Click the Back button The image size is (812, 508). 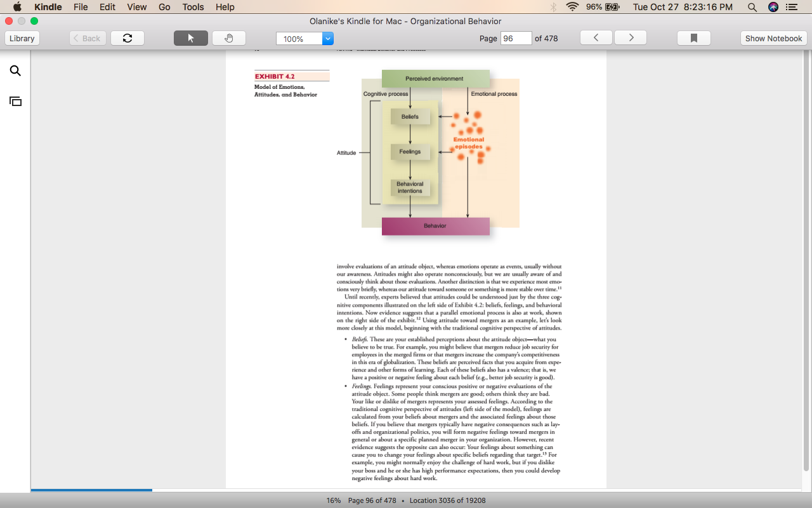[88, 38]
